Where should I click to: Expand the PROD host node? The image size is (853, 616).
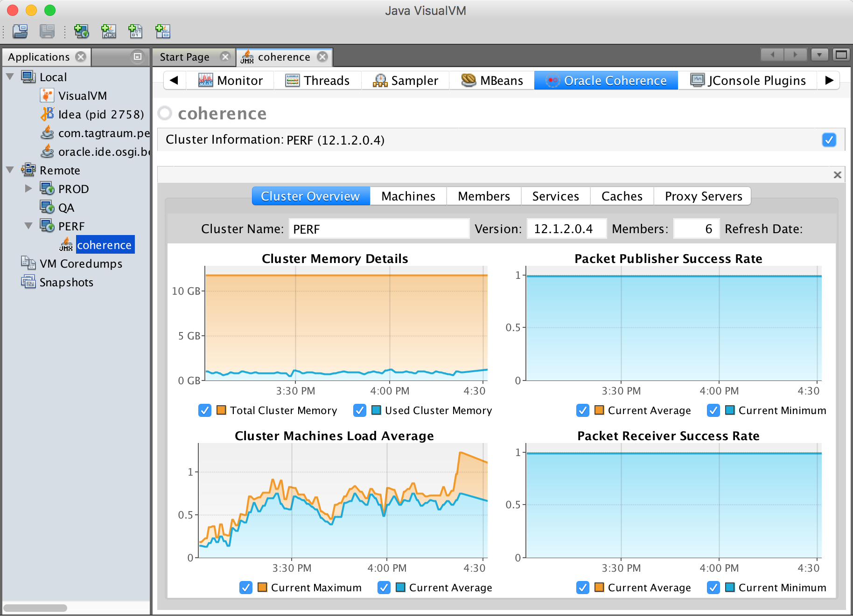(28, 188)
